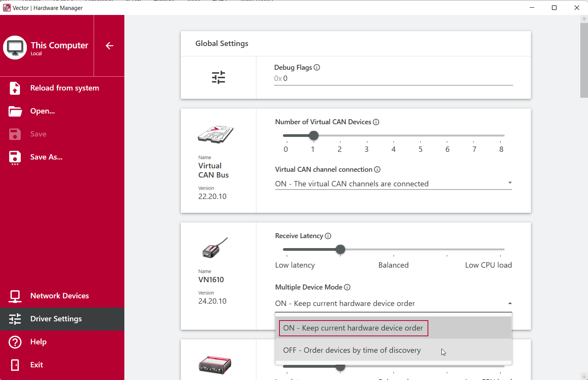Select OFF - Order devices by time of discovery
The image size is (588, 380).
pos(393,350)
